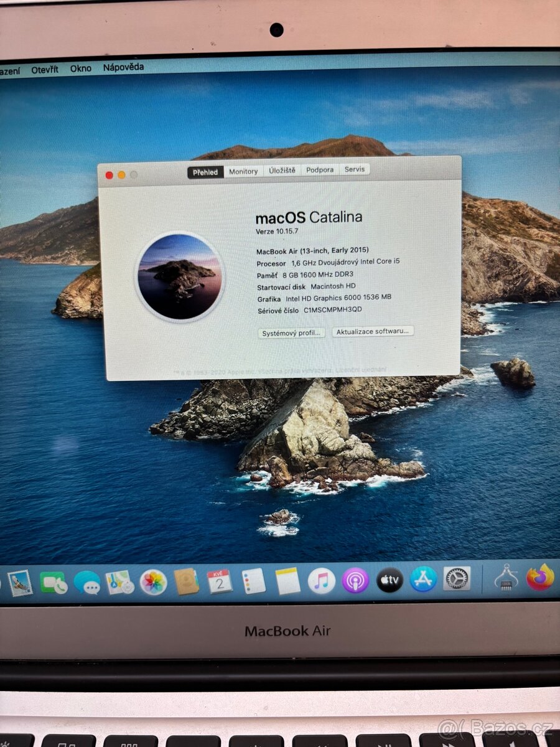The image size is (560, 747).
Task: Click the Systémový profil button
Action: [292, 333]
